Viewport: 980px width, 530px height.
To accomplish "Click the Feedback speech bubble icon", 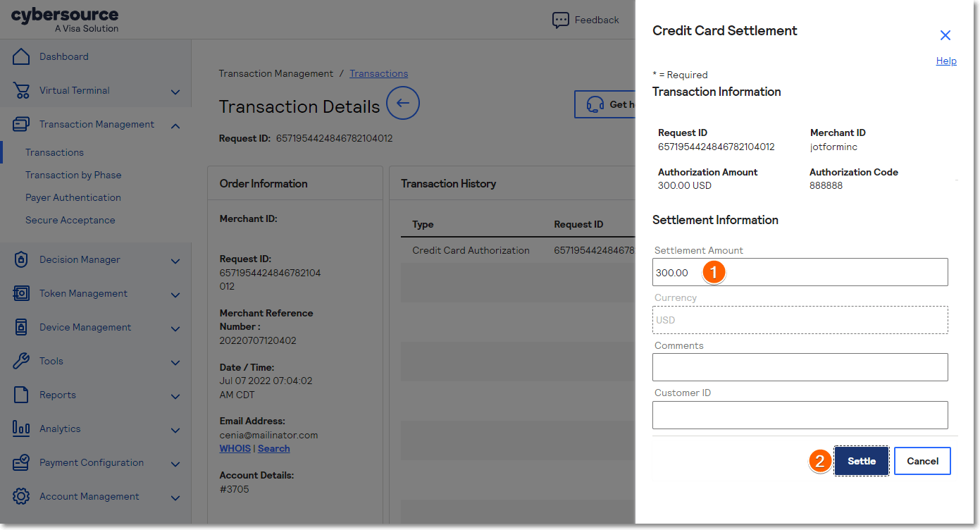I will 560,20.
